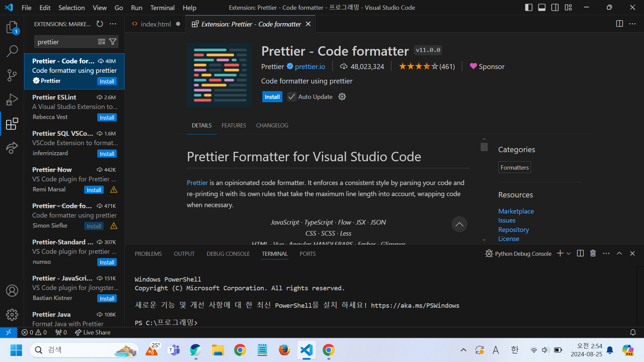Click the Formatters category tag
This screenshot has height=362, width=644.
click(515, 167)
